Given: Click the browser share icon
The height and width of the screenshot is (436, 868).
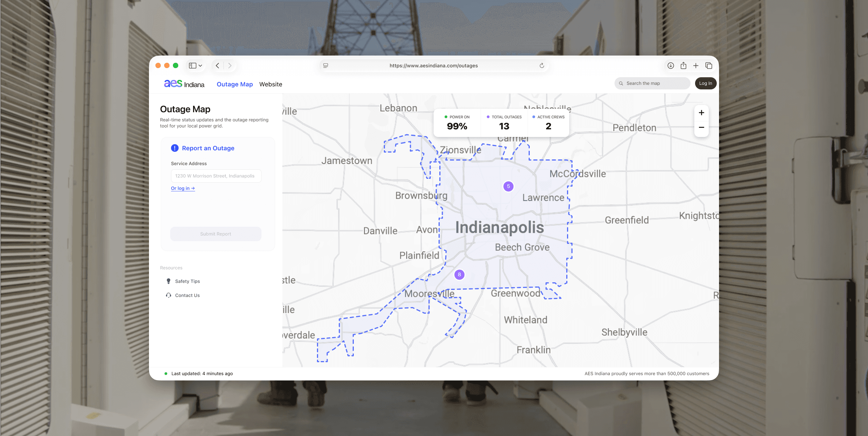Looking at the screenshot, I should 683,65.
